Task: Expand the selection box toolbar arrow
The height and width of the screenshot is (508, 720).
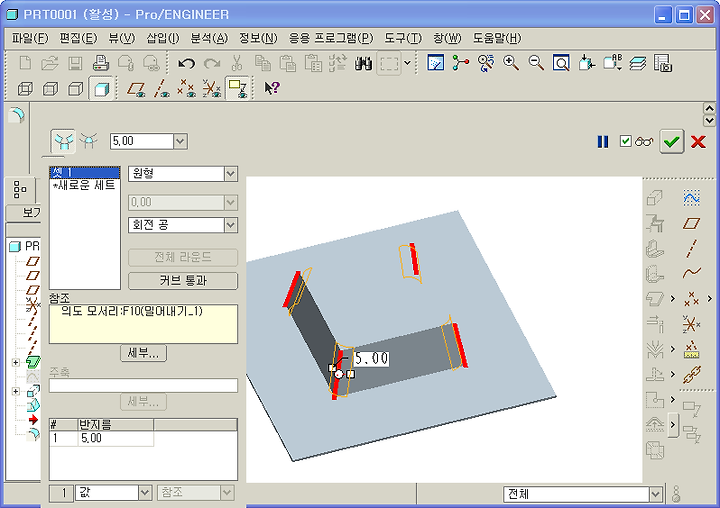Action: (407, 63)
